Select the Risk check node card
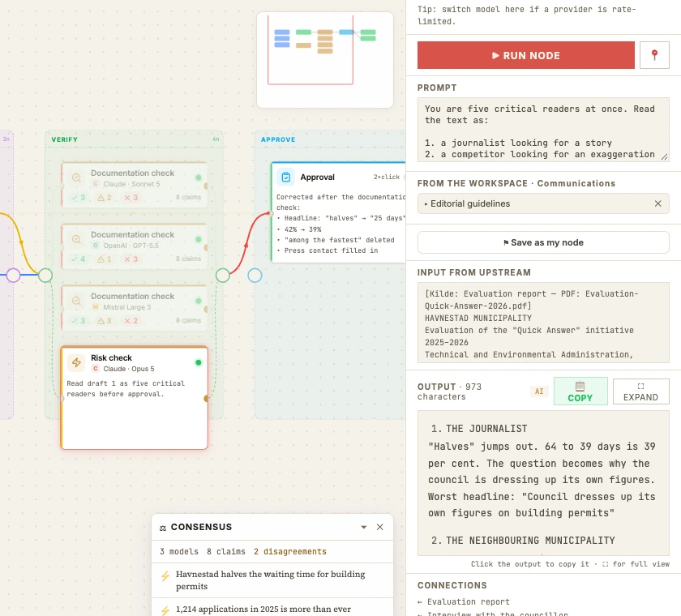The height and width of the screenshot is (616, 681). click(135, 398)
